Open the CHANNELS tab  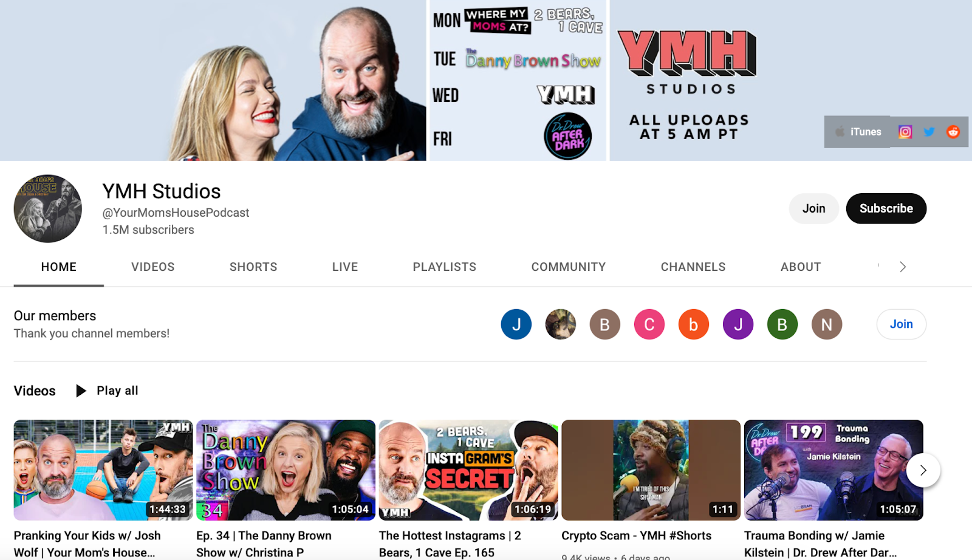693,267
